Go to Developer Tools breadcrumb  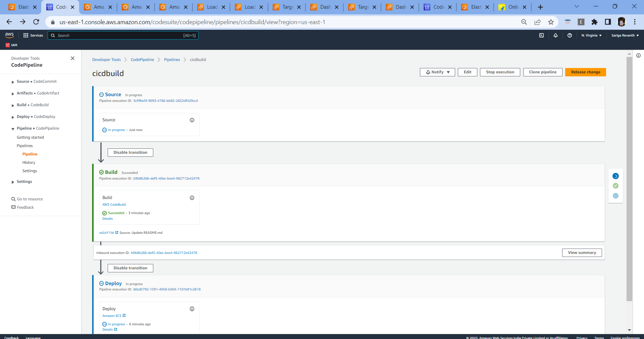coord(106,60)
